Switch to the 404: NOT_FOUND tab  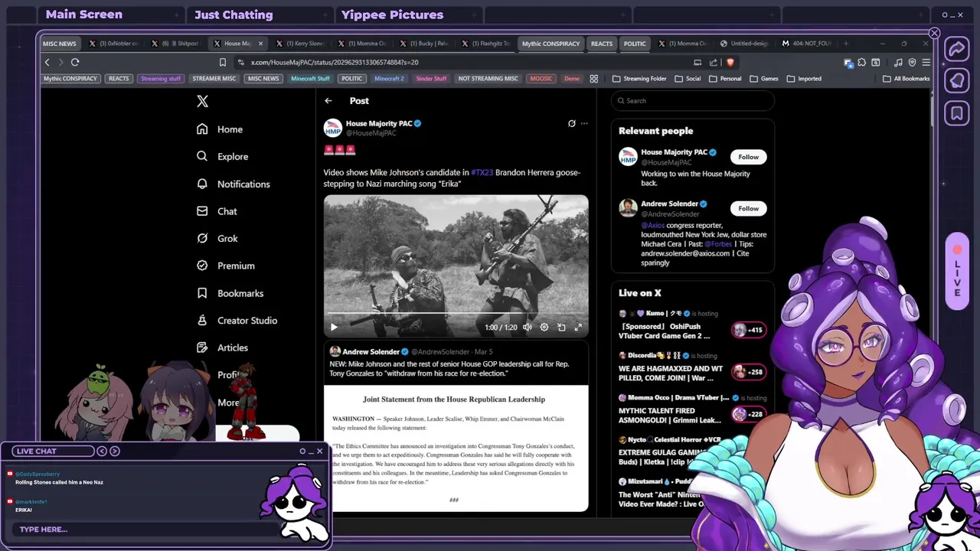807,44
